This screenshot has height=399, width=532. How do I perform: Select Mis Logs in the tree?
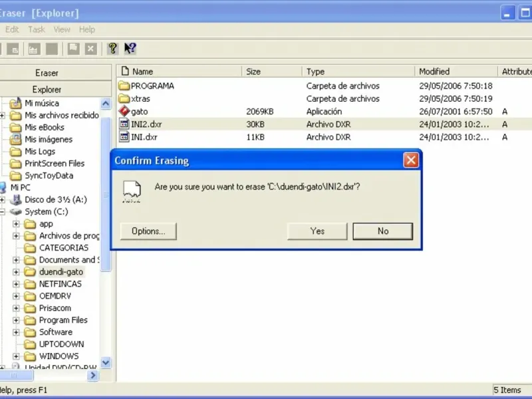point(40,152)
